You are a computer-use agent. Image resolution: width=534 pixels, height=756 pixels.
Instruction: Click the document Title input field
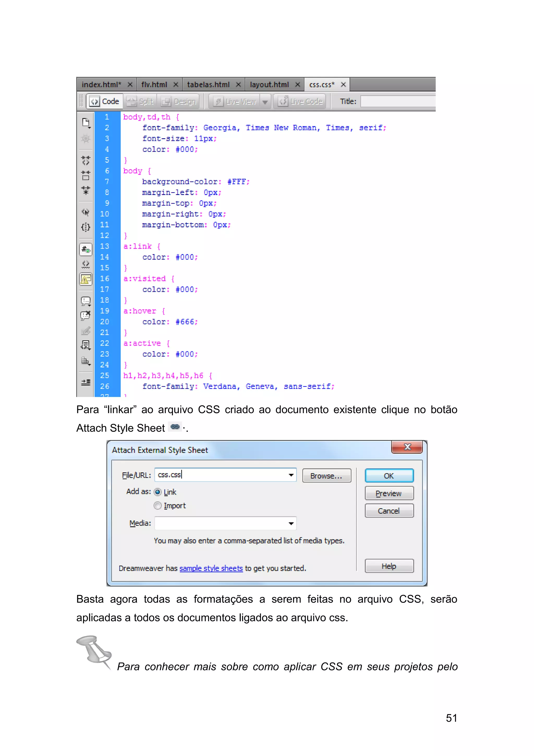pos(398,102)
